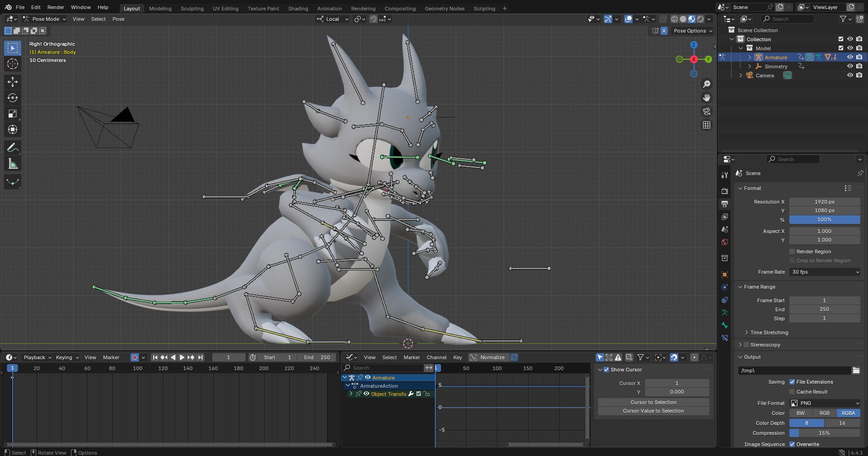Image resolution: width=868 pixels, height=456 pixels.
Task: Switch orthographic/perspective grid icon
Action: click(x=707, y=125)
